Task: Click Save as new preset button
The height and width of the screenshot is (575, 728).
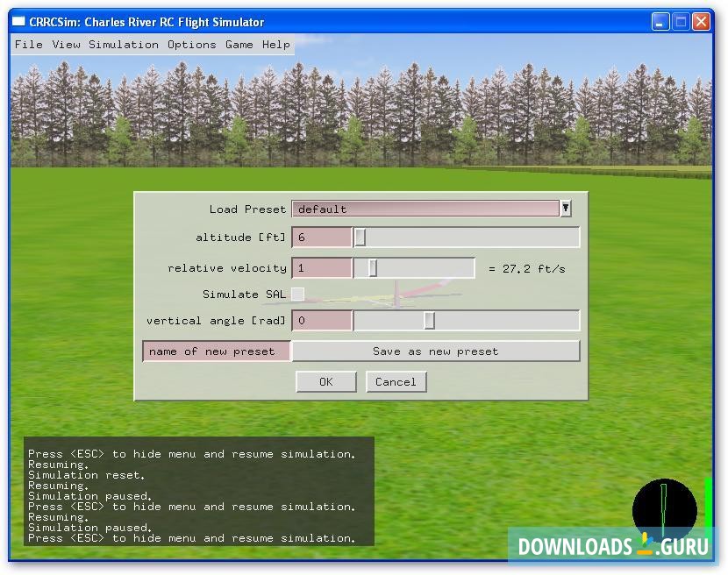Action: 436,351
